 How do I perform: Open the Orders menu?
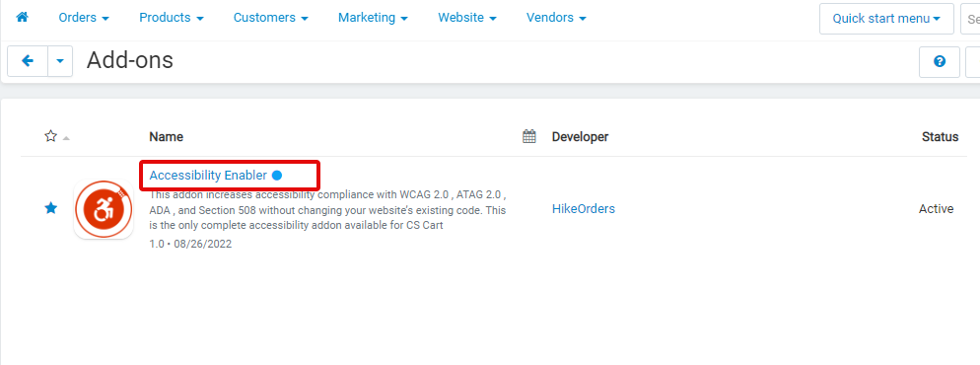[x=84, y=18]
